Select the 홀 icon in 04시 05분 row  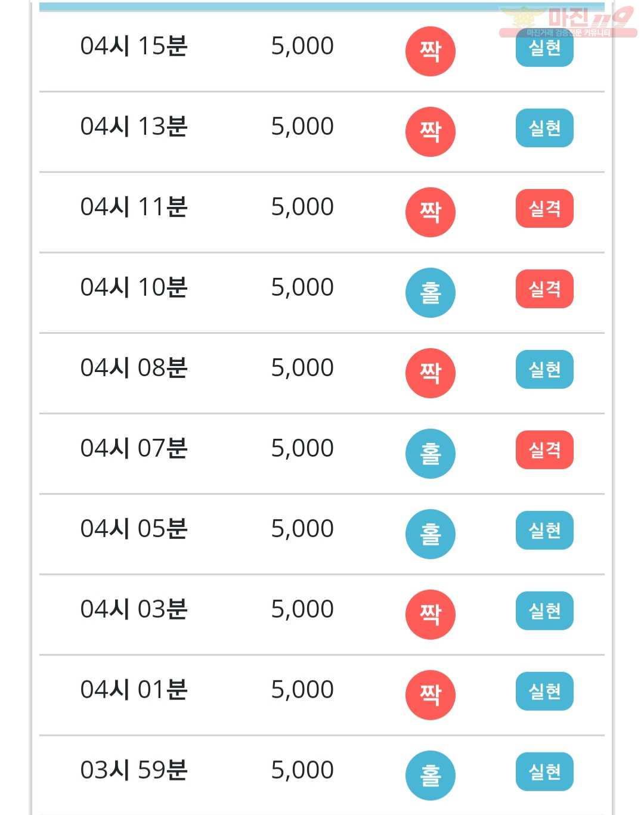click(430, 534)
